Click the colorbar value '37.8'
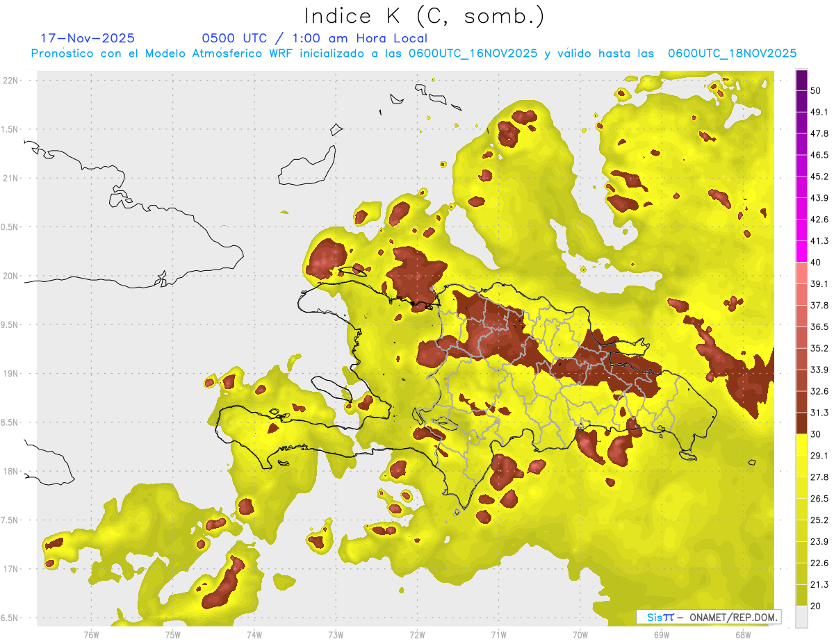 click(x=819, y=305)
